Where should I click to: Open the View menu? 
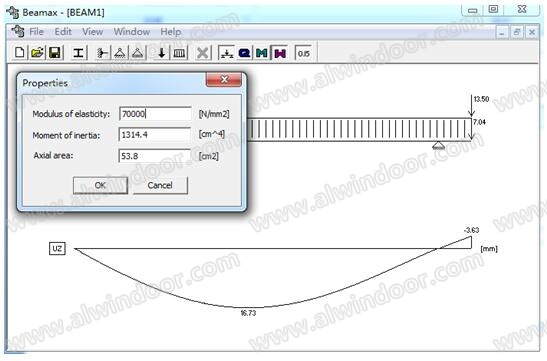click(x=92, y=32)
